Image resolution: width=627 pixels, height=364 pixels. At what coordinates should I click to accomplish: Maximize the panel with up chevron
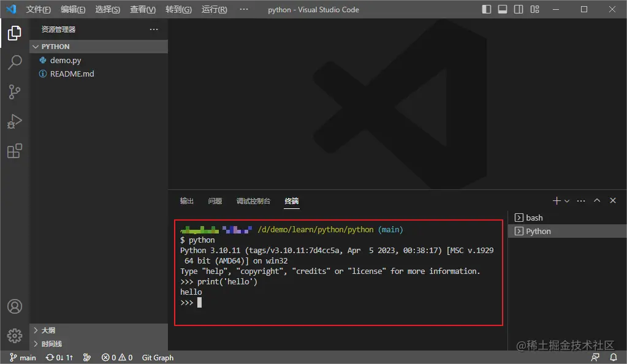(x=597, y=200)
